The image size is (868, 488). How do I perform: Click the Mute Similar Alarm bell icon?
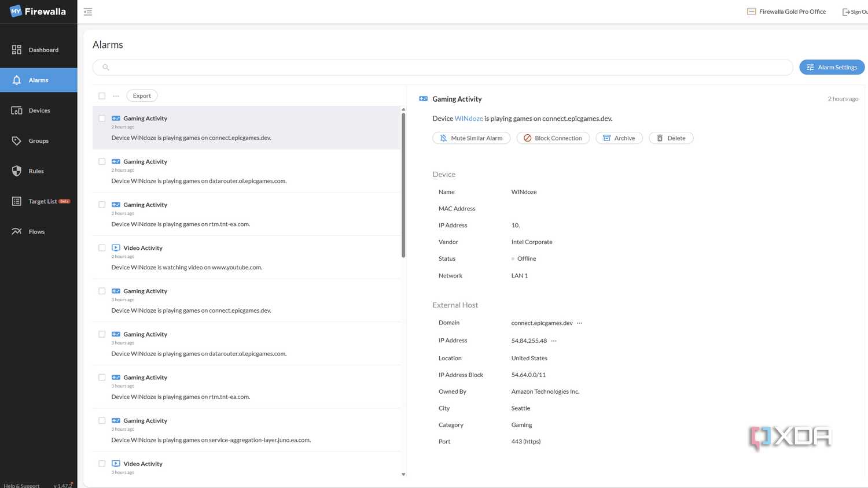point(443,138)
